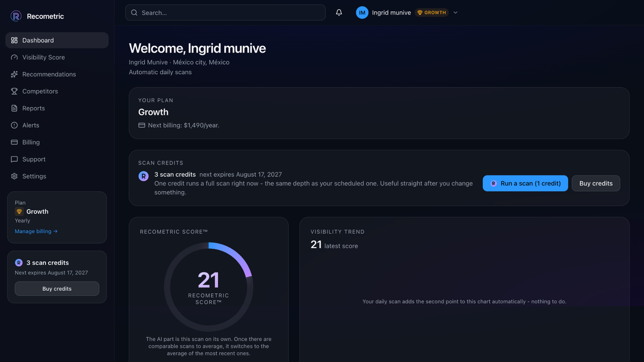Click the Yearly text in Plan card
Screen dimensions: 644x362
coord(23,220)
